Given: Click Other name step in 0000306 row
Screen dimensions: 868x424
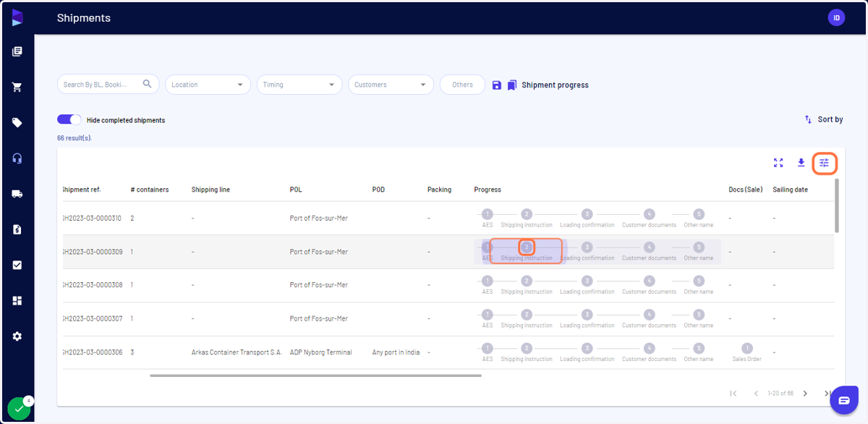Looking at the screenshot, I should pyautogui.click(x=699, y=348).
